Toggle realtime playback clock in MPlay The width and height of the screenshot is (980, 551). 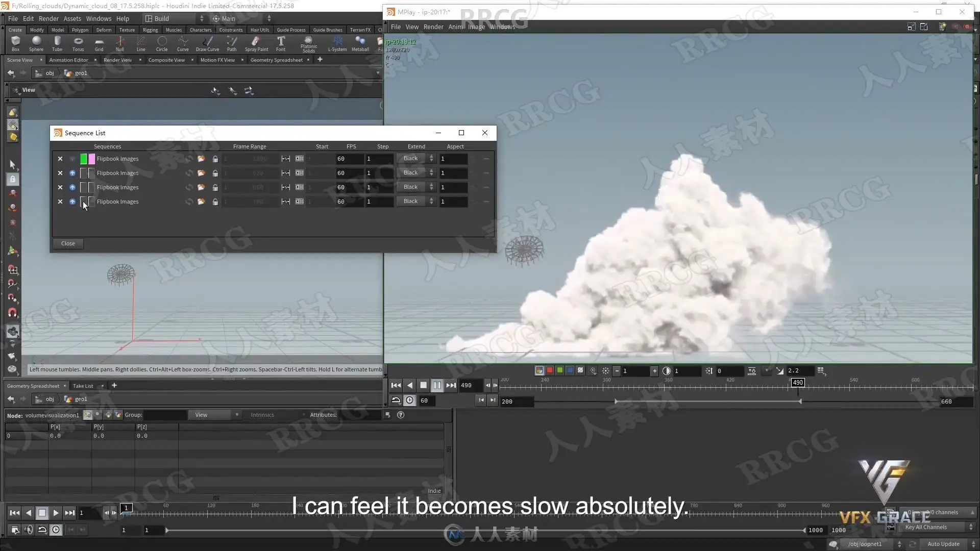click(409, 400)
